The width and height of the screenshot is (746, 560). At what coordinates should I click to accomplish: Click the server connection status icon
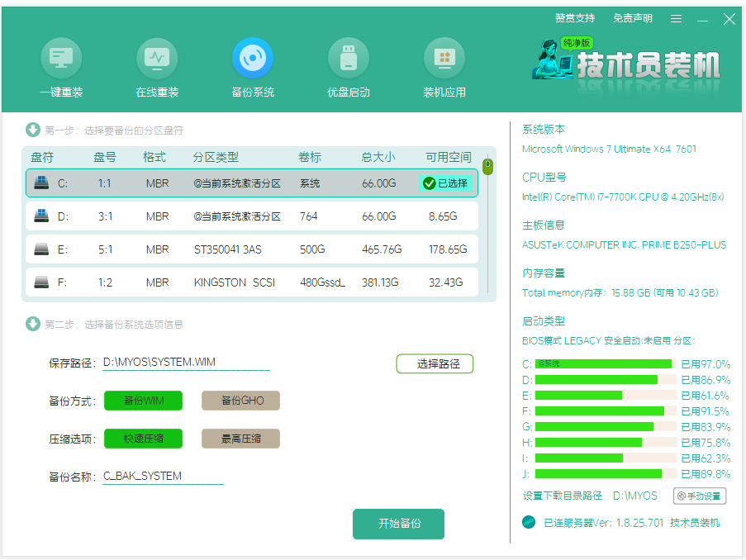[x=529, y=522]
